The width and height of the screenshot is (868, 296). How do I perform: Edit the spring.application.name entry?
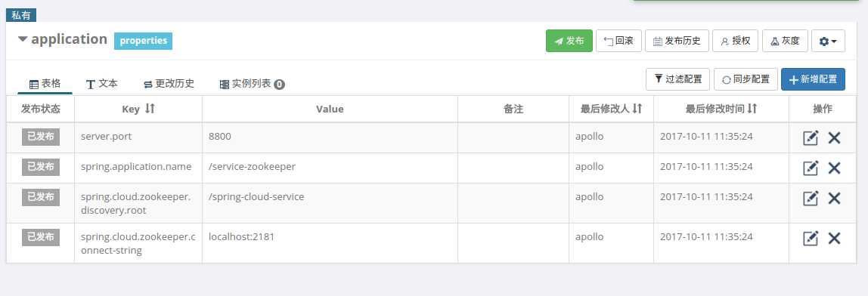click(x=811, y=168)
